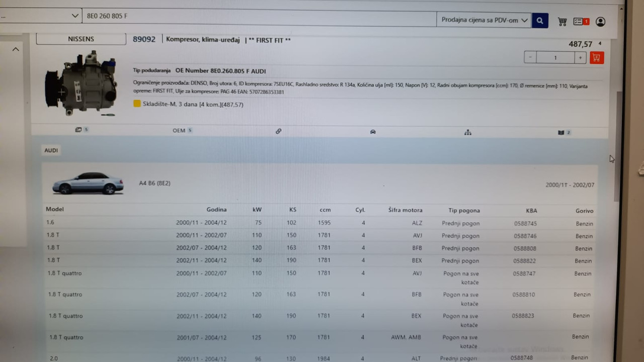Select the 1.6 model row
Screen dimensions: 644x362
click(319, 223)
